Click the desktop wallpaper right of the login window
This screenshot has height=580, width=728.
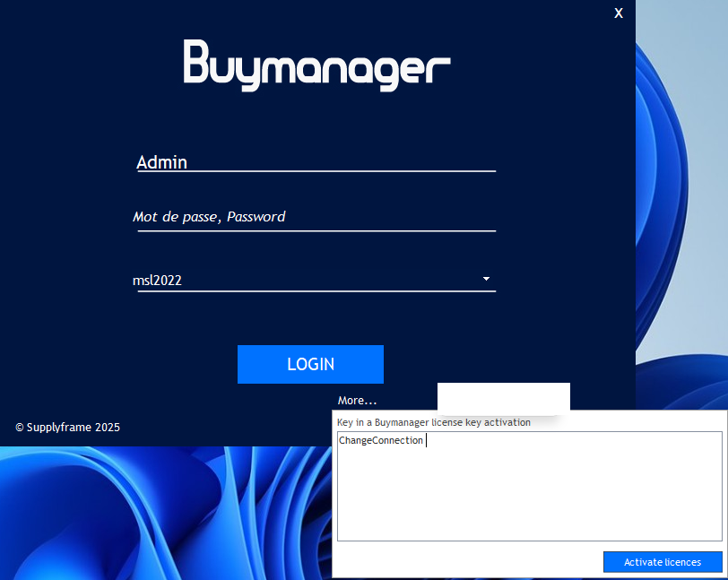pos(681,224)
